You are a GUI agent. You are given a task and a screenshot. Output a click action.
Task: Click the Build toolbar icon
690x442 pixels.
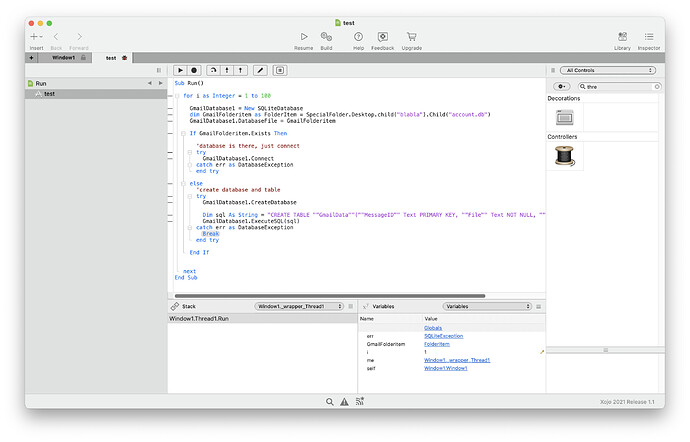pos(326,37)
